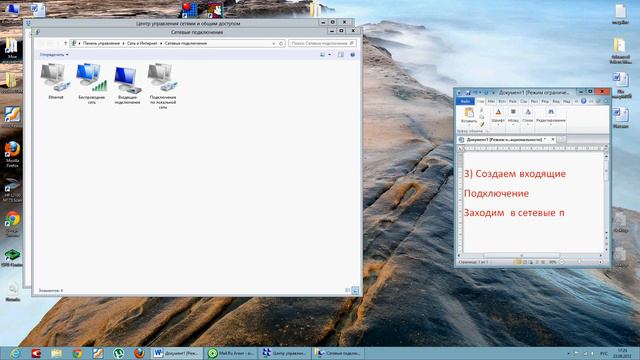Open Word help question mark icon
This screenshot has width=640, height=360.
[x=583, y=101]
